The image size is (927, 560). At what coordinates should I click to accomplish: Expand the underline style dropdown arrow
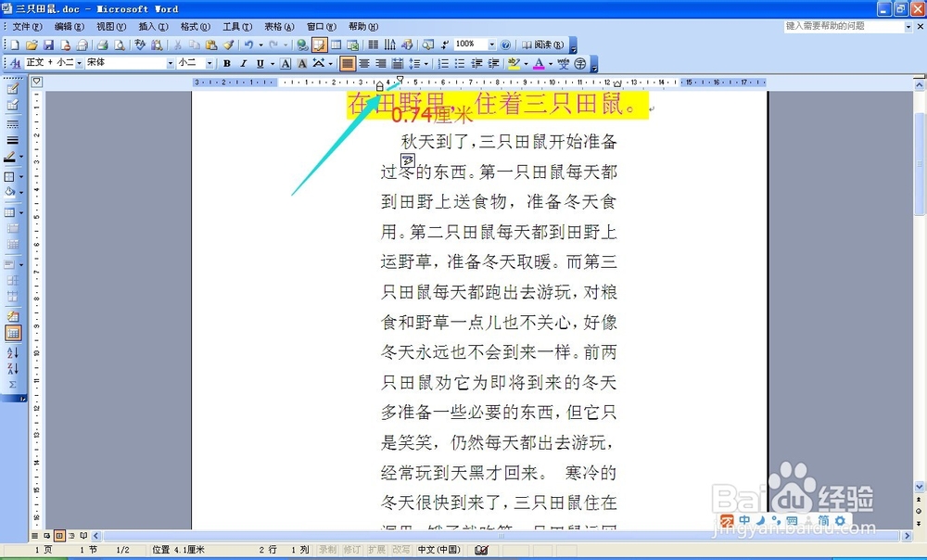[272, 63]
